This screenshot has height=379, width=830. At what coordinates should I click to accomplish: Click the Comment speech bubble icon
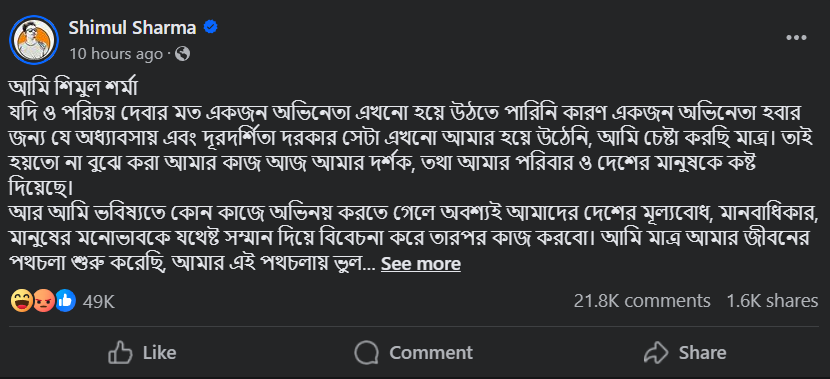coord(366,353)
